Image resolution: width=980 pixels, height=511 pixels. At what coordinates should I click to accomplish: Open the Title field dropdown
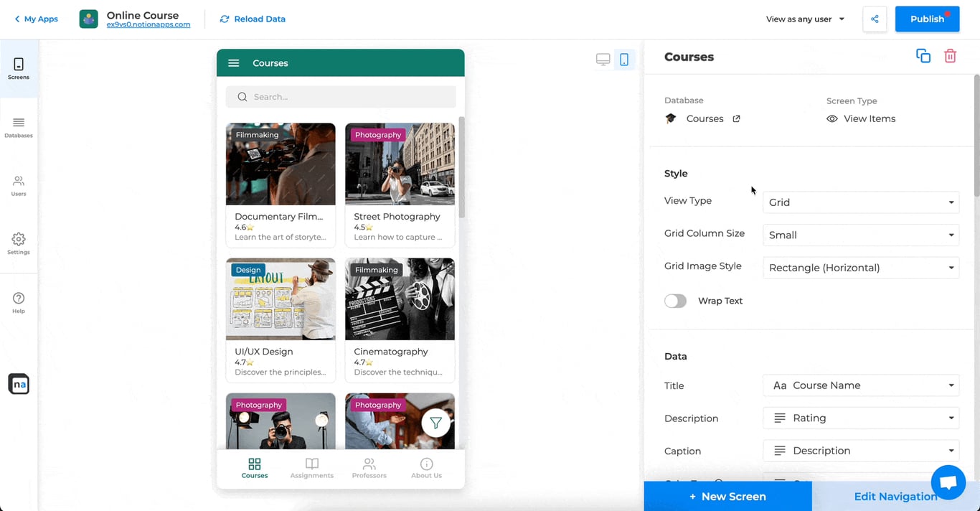coord(861,385)
